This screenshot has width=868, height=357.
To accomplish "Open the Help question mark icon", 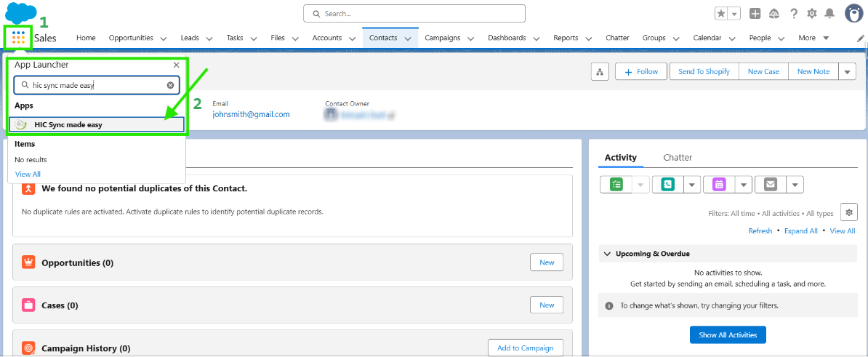I will (794, 13).
